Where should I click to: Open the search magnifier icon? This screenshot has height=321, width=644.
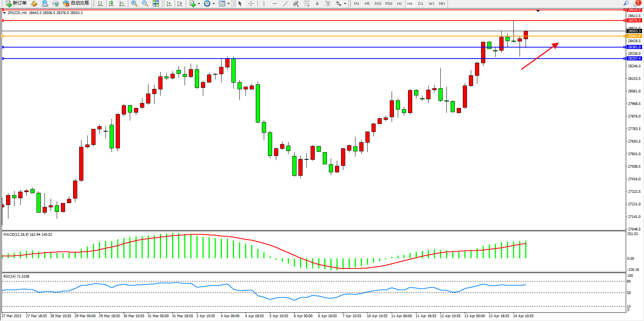tap(626, 3)
